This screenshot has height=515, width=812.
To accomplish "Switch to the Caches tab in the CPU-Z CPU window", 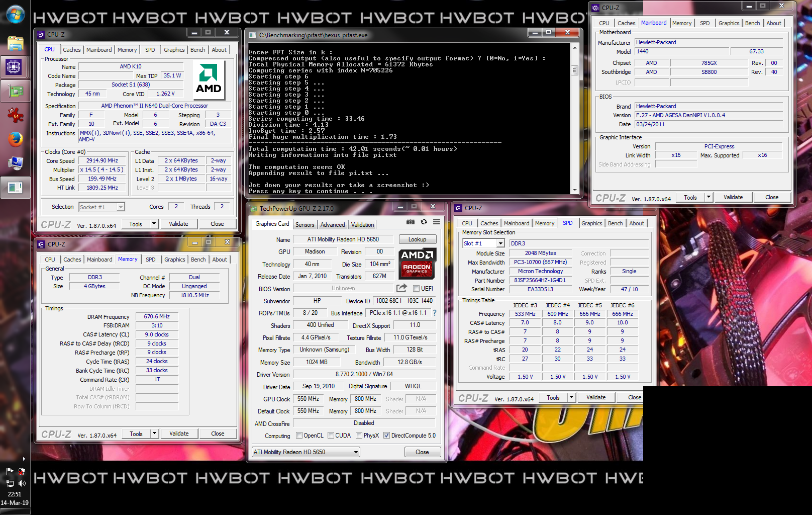I will pyautogui.click(x=71, y=50).
